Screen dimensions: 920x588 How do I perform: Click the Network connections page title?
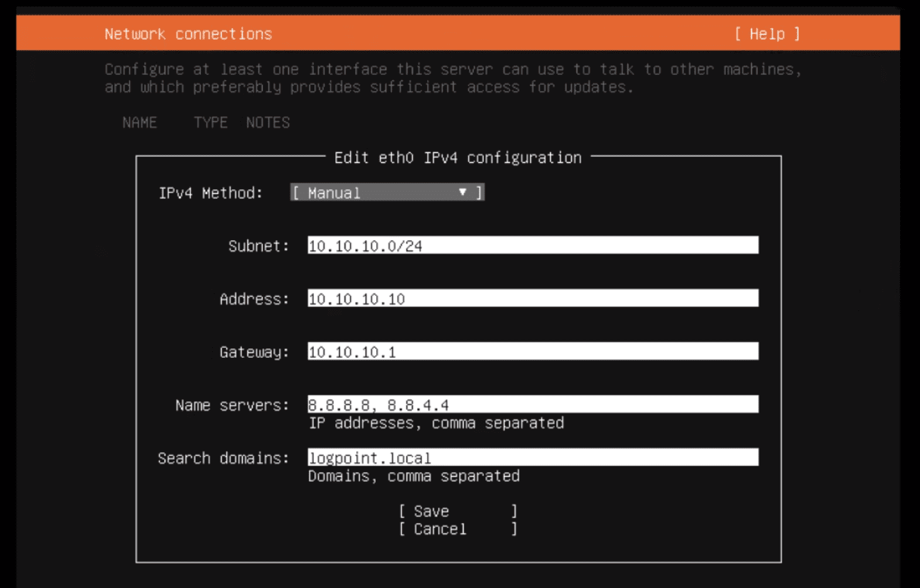pyautogui.click(x=188, y=34)
